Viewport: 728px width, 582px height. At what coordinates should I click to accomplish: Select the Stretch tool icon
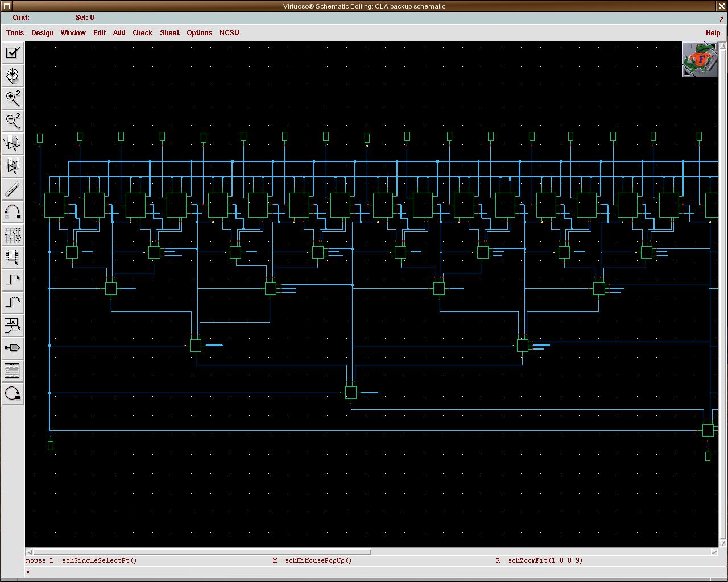pyautogui.click(x=13, y=143)
